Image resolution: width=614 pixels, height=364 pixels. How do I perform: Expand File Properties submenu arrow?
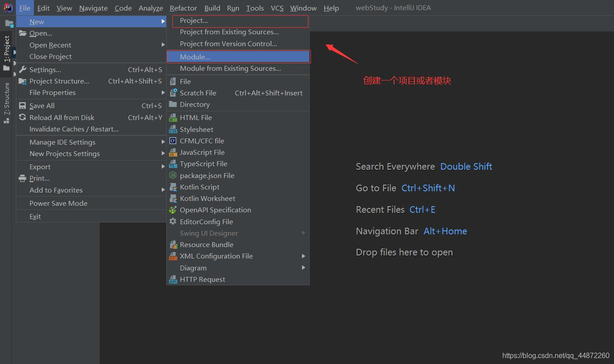click(x=163, y=92)
